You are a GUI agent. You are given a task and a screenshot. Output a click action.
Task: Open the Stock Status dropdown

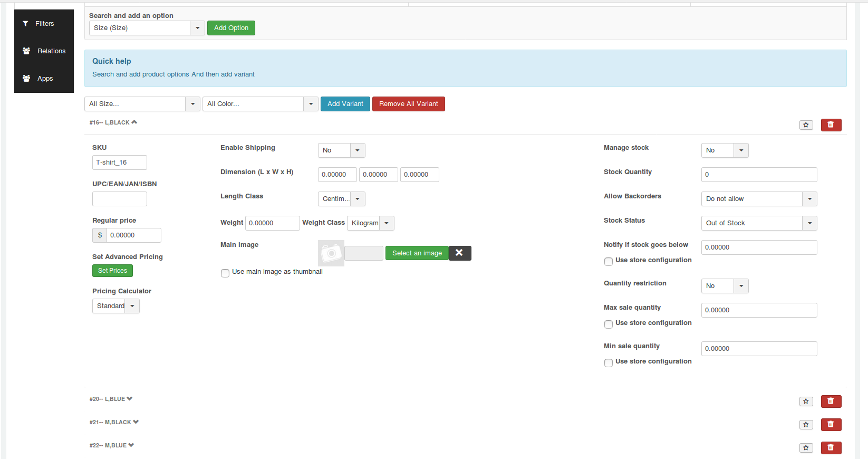[758, 223]
